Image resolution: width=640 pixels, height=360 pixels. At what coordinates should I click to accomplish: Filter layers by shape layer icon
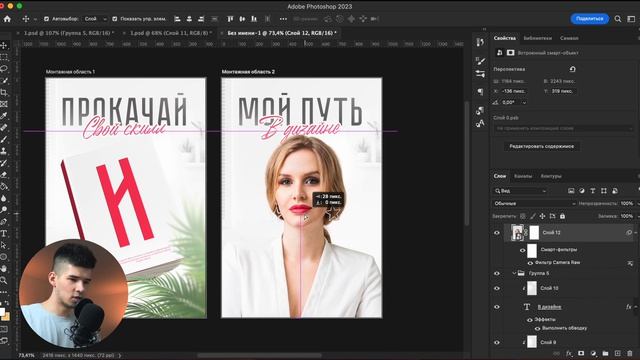(604, 191)
